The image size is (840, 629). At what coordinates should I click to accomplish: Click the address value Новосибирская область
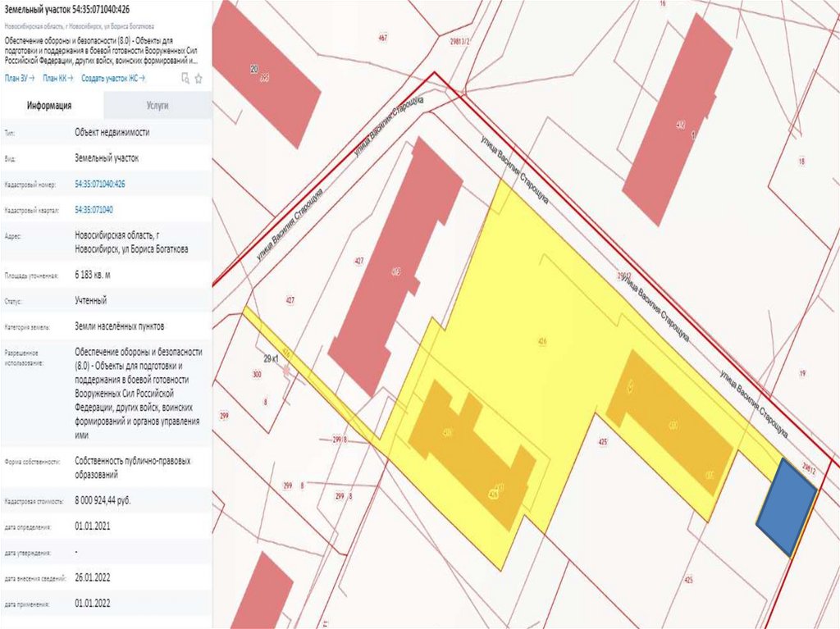[x=131, y=242]
